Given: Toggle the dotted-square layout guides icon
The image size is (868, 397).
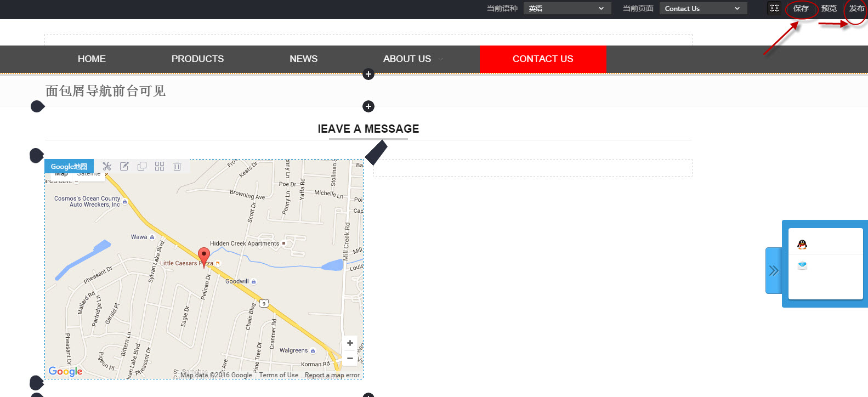Looking at the screenshot, I should [774, 8].
